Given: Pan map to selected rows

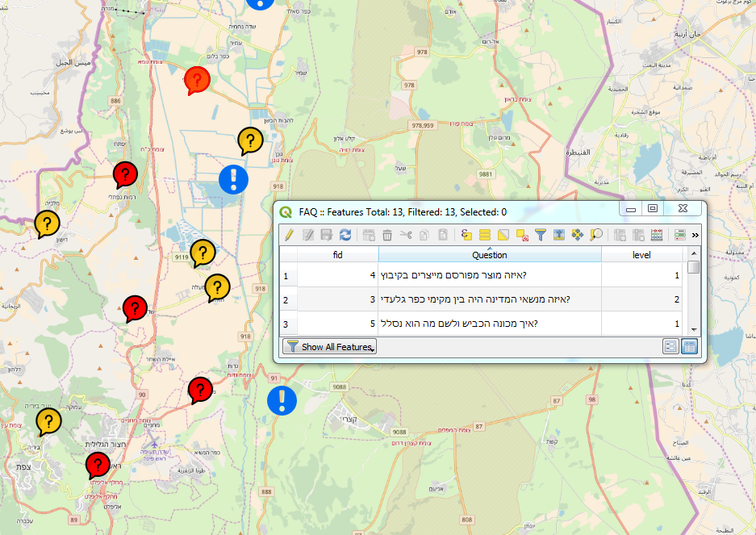Looking at the screenshot, I should 578,235.
